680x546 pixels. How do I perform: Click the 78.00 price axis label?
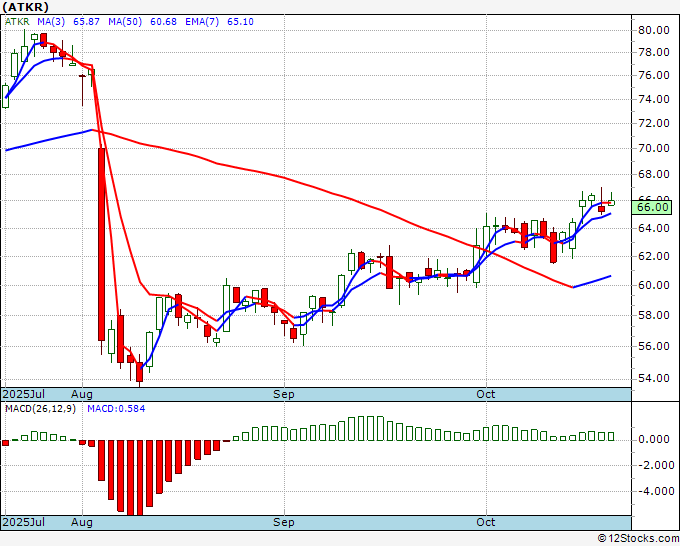(x=654, y=52)
